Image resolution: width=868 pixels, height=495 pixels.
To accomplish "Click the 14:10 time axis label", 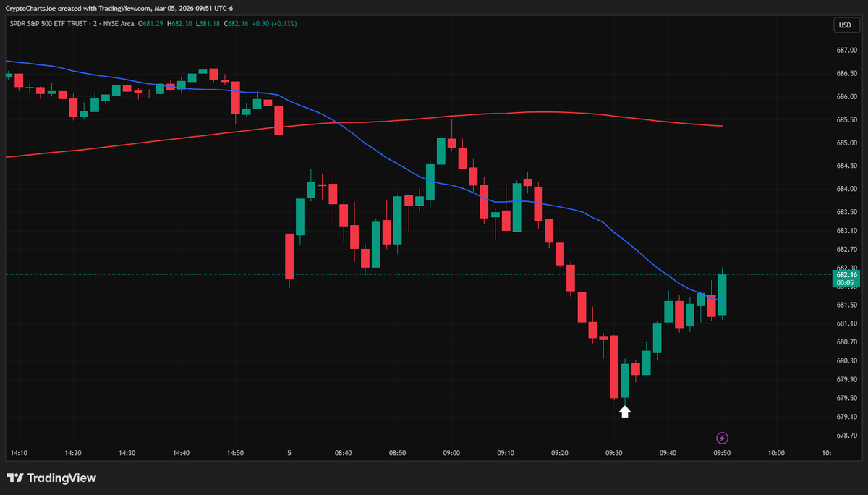I will [x=19, y=453].
